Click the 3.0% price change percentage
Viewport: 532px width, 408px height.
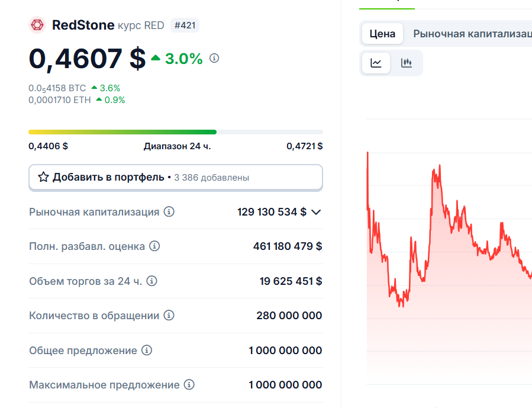point(183,59)
